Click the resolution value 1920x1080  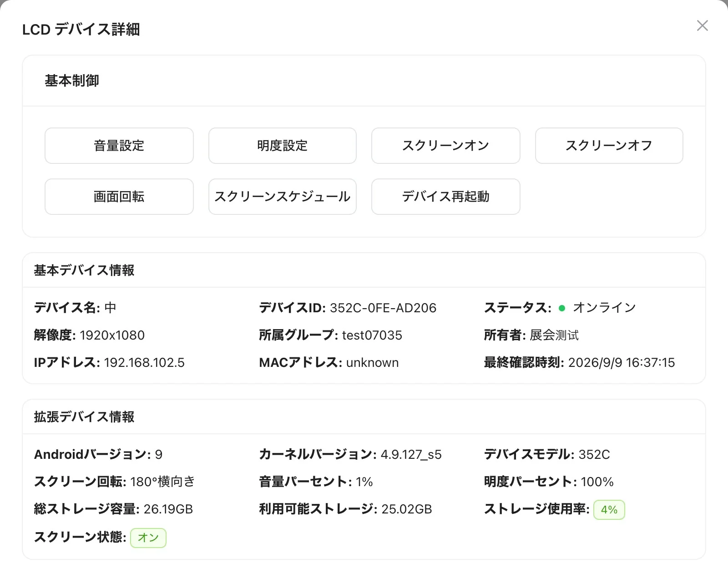(x=112, y=335)
